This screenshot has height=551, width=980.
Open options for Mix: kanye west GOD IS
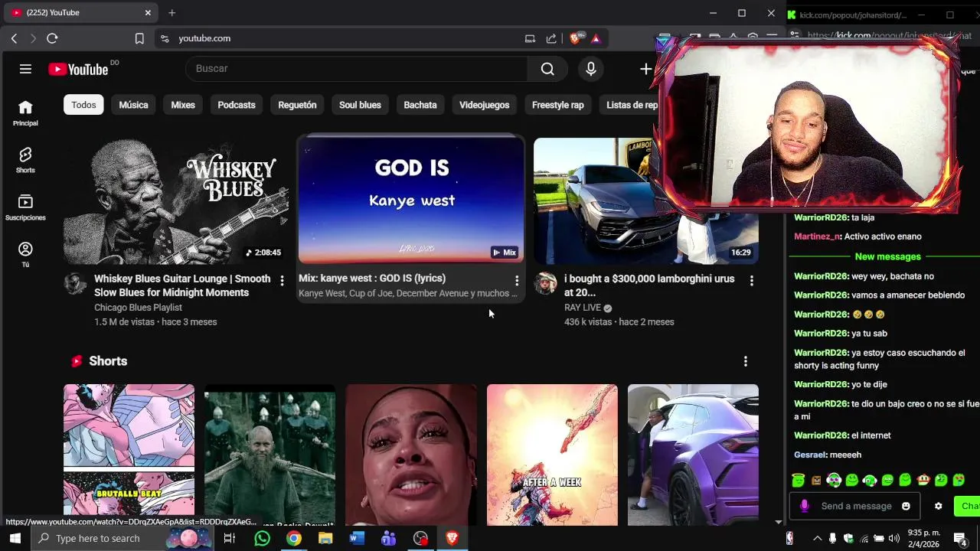tap(517, 281)
